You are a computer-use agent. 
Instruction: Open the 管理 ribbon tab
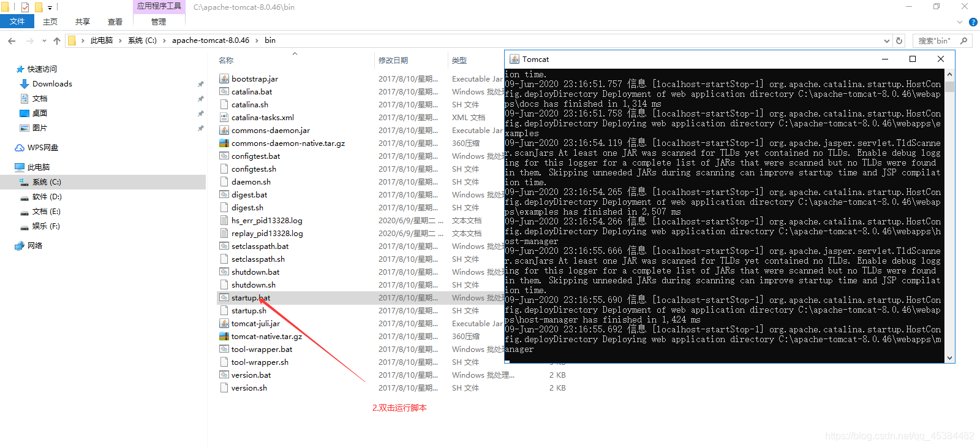[159, 21]
